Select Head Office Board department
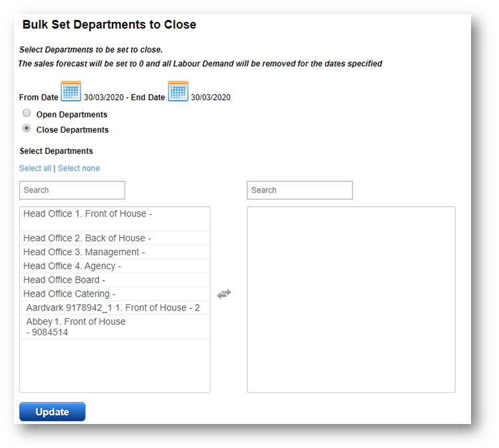 64,280
